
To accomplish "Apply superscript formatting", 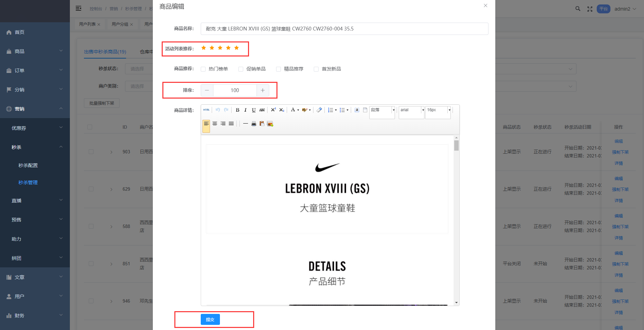I will pyautogui.click(x=273, y=110).
